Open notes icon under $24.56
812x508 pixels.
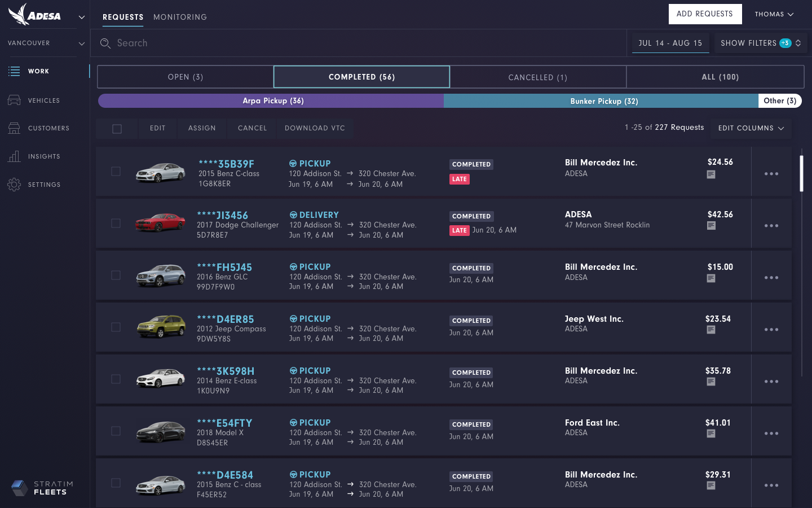click(711, 174)
